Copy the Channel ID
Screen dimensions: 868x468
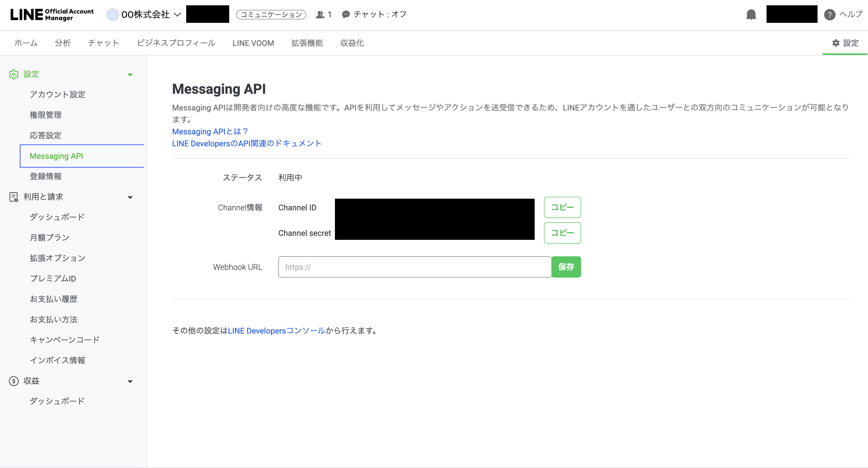point(562,207)
